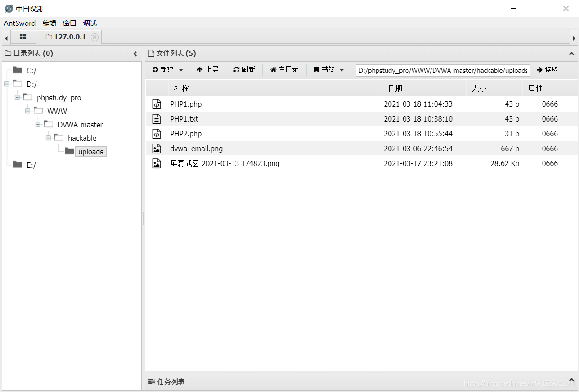
Task: Click the PHP1.txt text file icon
Action: point(156,119)
